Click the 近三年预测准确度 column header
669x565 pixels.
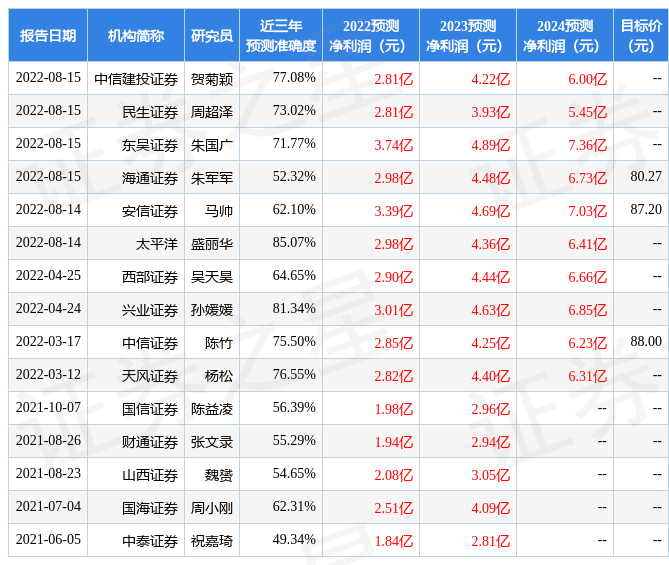(281, 35)
